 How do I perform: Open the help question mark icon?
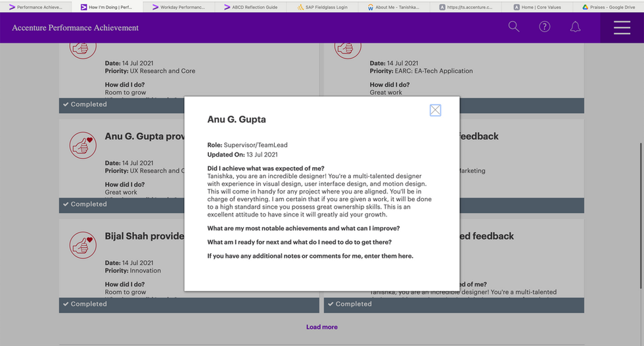545,27
